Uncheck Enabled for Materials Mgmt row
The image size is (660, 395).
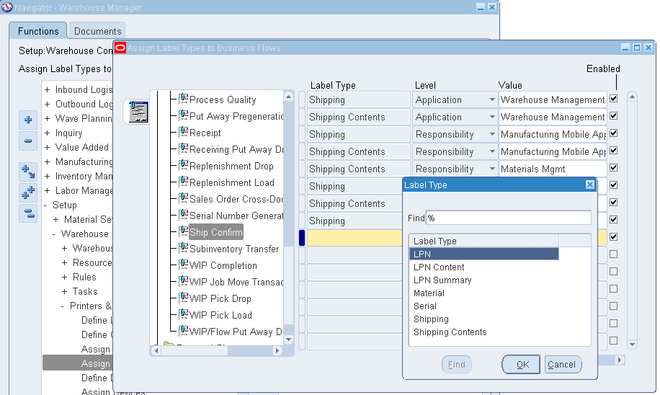(614, 168)
